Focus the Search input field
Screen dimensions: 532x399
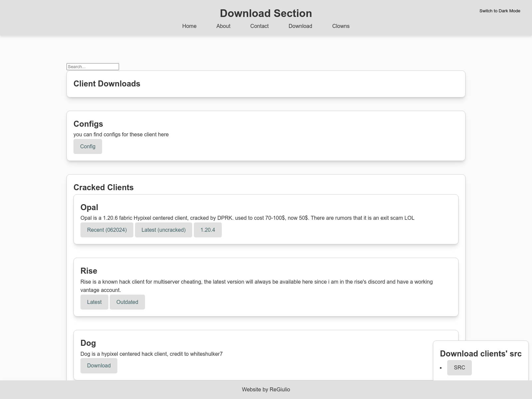(x=93, y=66)
